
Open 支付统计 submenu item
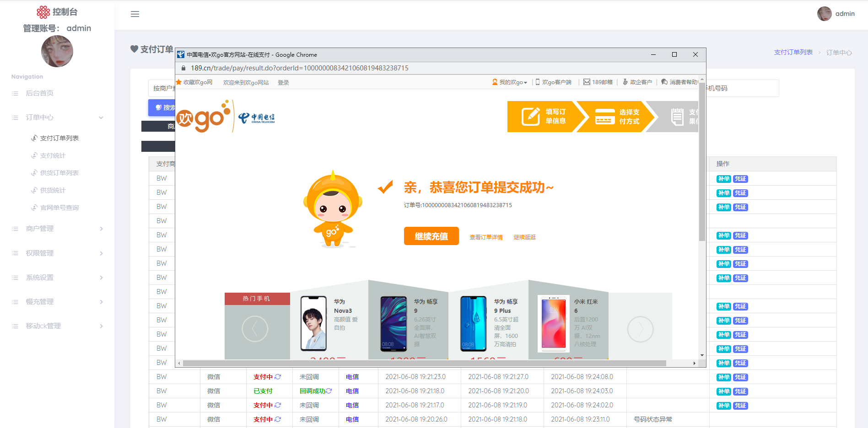pos(53,155)
